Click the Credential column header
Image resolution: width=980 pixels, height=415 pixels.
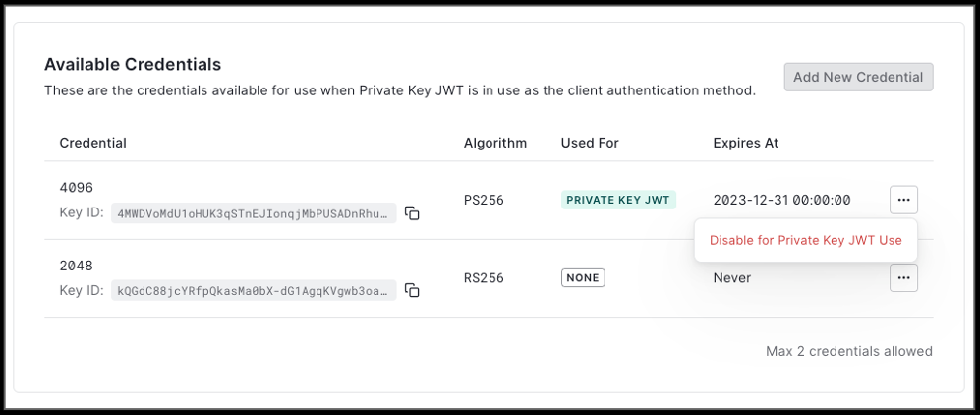[93, 143]
